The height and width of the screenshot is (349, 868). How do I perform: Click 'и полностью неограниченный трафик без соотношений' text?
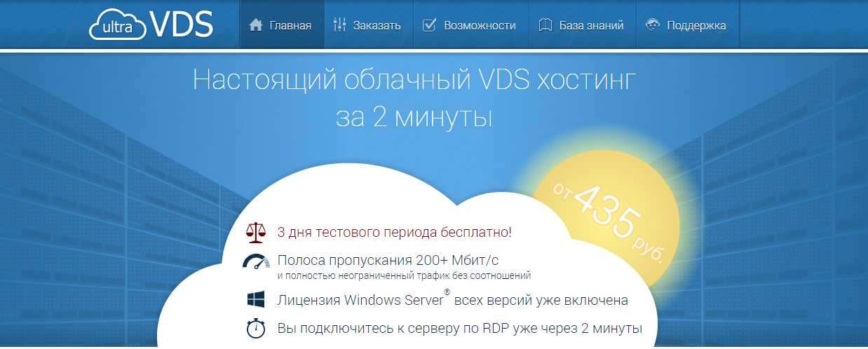pos(404,275)
